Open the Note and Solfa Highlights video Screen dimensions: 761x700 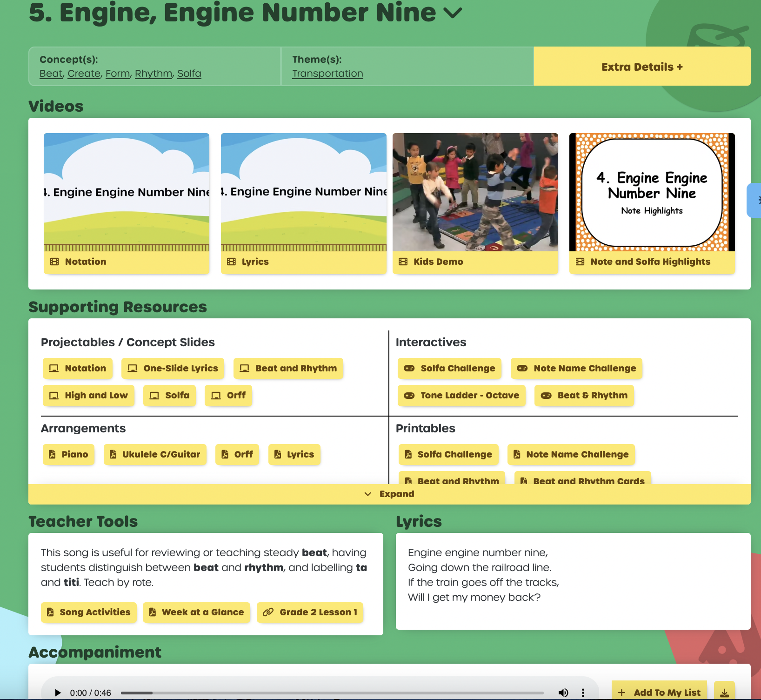click(x=652, y=192)
